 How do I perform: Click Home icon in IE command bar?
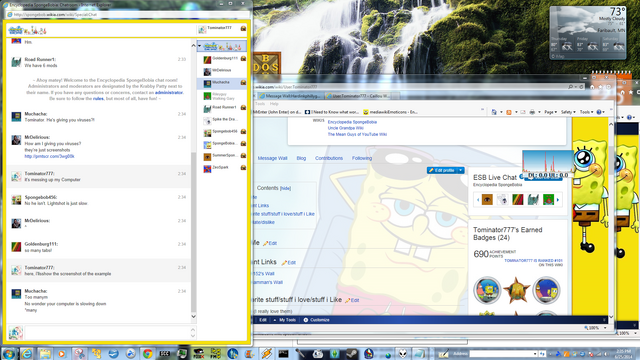point(592,87)
